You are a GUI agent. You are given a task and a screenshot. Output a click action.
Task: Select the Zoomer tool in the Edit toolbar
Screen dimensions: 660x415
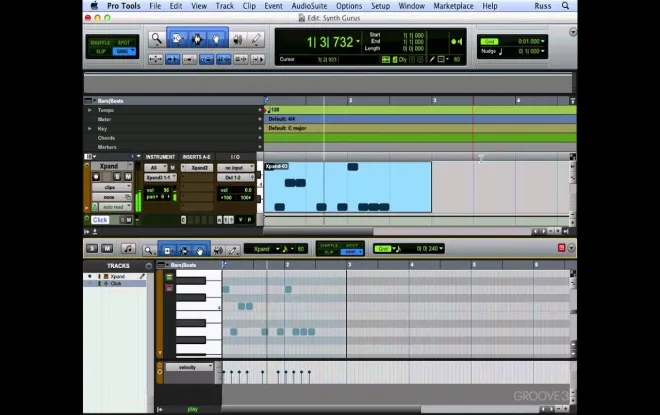[157, 39]
